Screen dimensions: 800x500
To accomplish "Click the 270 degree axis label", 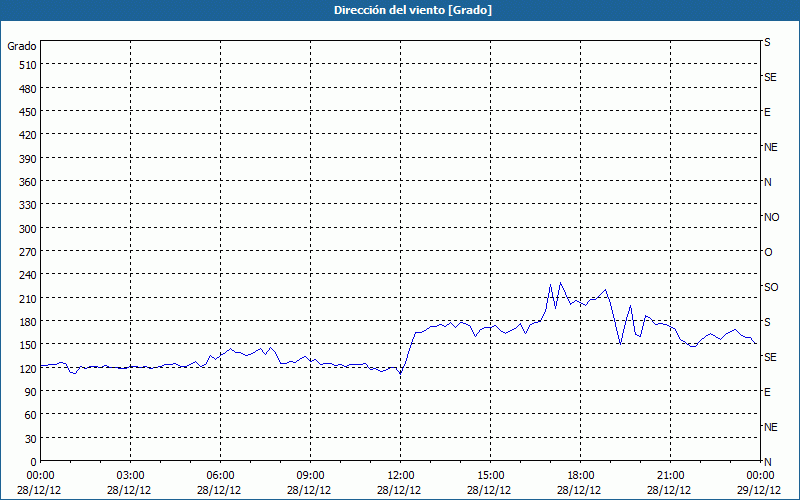I will click(29, 252).
